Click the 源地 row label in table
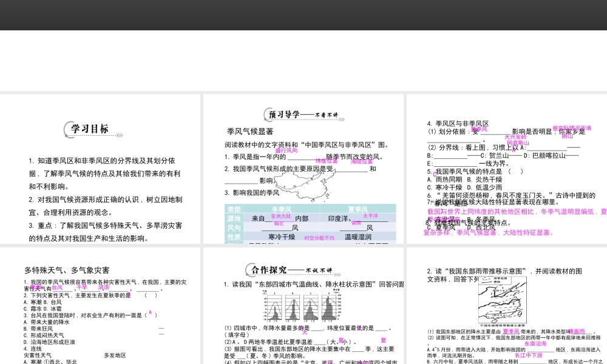This screenshot has height=364, width=607. tap(234, 218)
